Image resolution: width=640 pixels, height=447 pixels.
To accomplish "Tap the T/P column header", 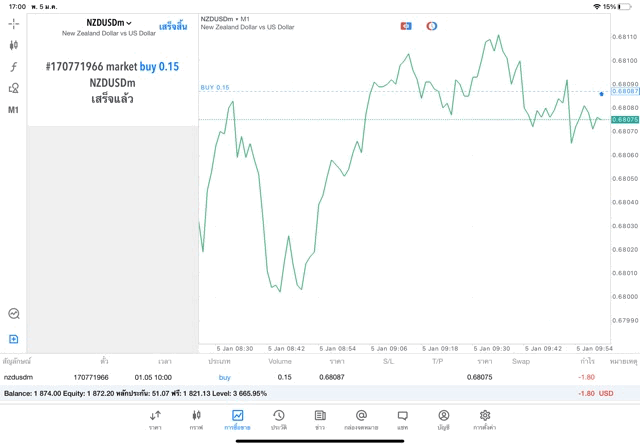I will click(x=438, y=361).
